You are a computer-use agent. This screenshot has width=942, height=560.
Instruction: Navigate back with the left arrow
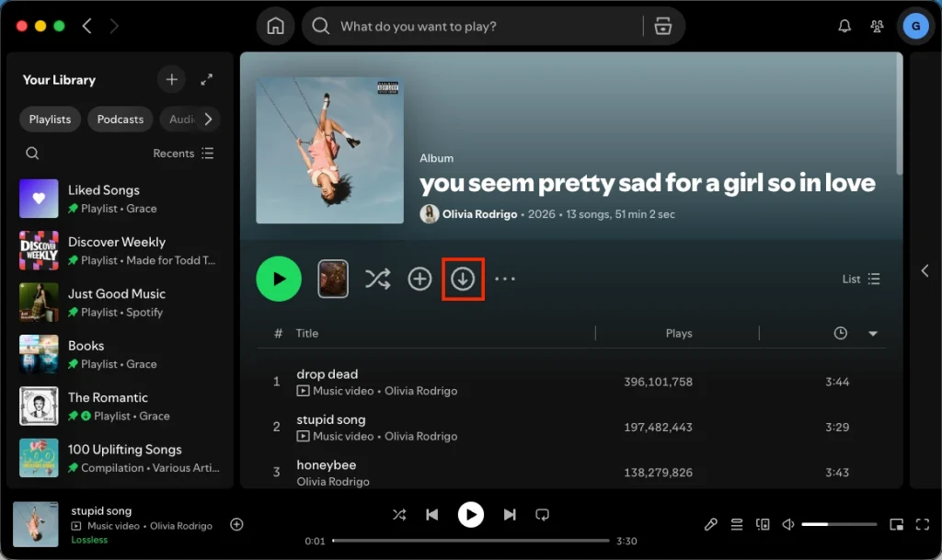[87, 26]
